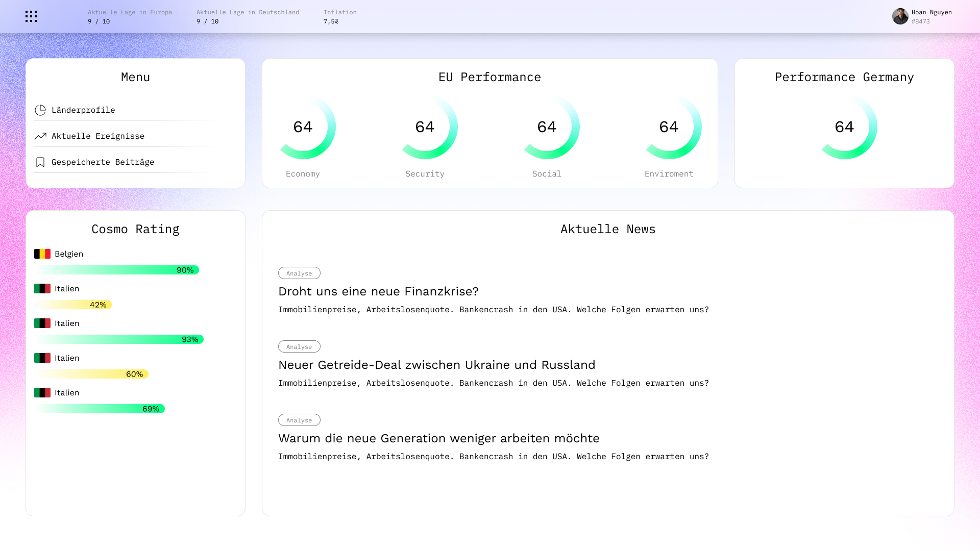Open Hoan Nguyen's profile avatar
980x551 pixels.
coord(900,16)
